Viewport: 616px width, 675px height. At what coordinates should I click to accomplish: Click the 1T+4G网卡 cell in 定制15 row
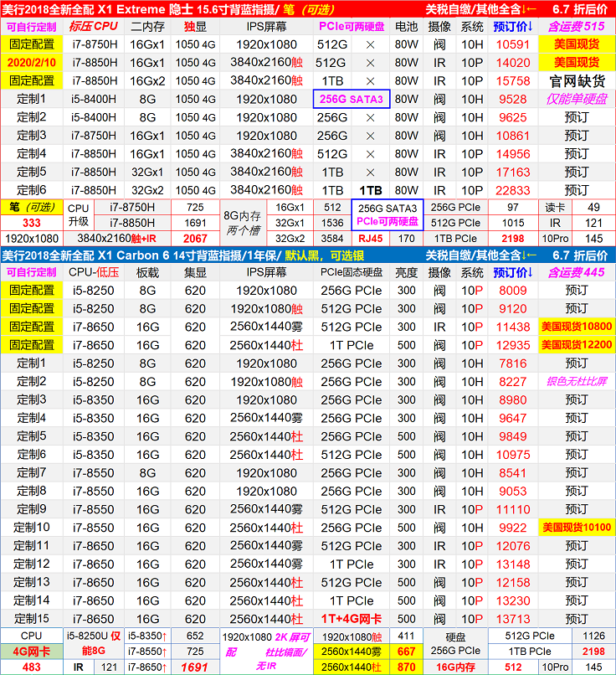coord(351,620)
